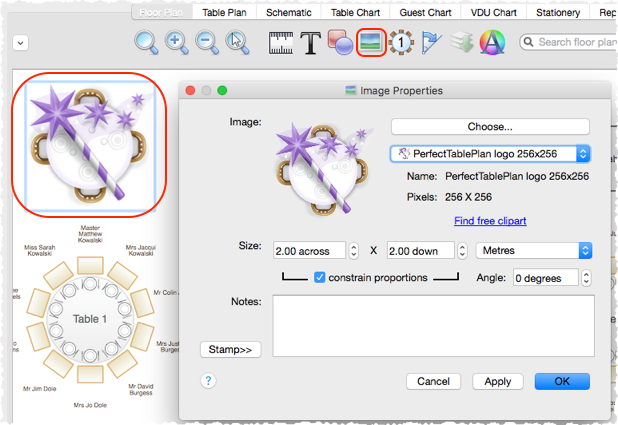Open the layers arrow tool

point(462,42)
